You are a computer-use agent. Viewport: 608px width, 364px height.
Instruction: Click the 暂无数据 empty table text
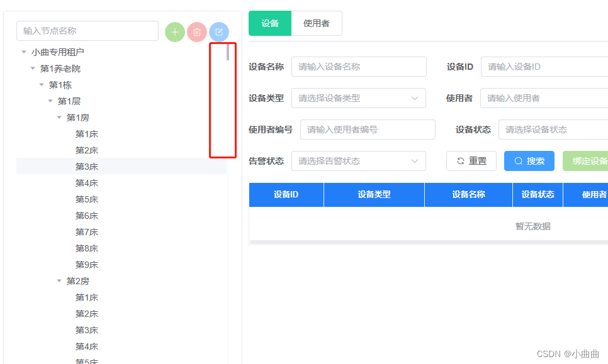pyautogui.click(x=532, y=226)
